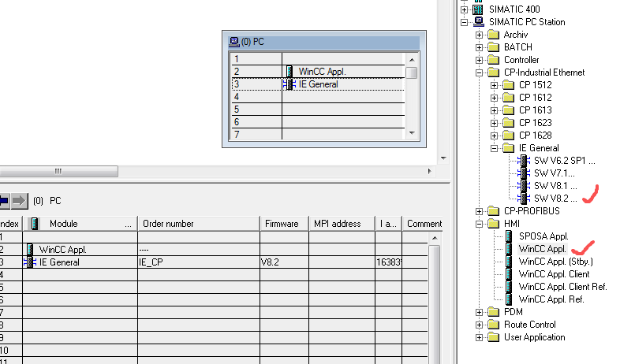620x364 pixels.
Task: Select the User Application tree item
Action: (534, 336)
